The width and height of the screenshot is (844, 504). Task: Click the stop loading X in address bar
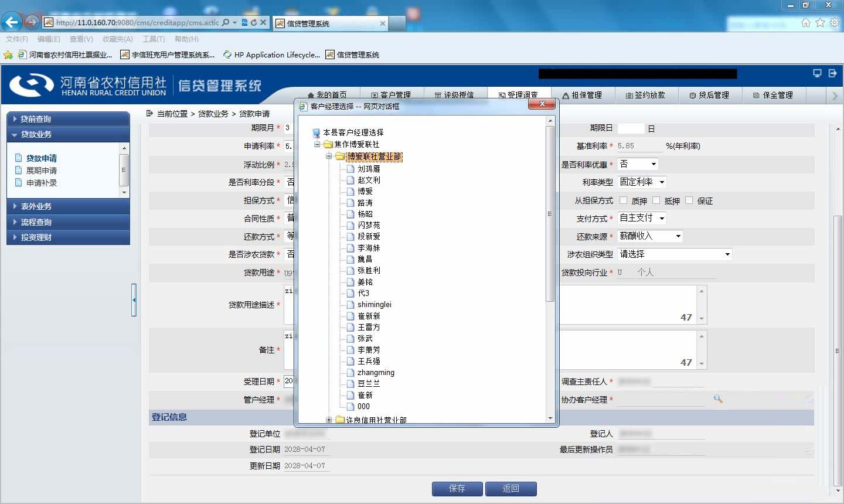tap(263, 22)
